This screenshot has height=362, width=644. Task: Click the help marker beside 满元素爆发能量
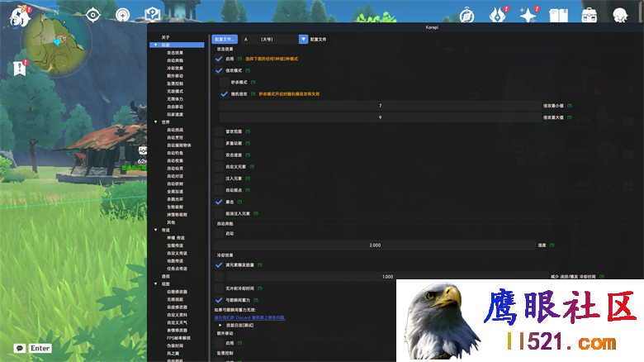pos(259,265)
